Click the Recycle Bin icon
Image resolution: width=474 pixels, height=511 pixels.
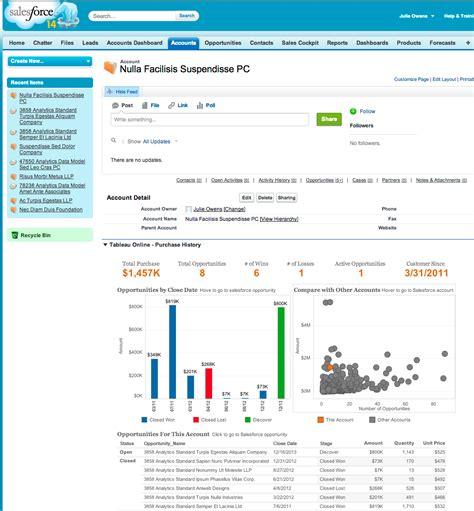click(x=15, y=235)
